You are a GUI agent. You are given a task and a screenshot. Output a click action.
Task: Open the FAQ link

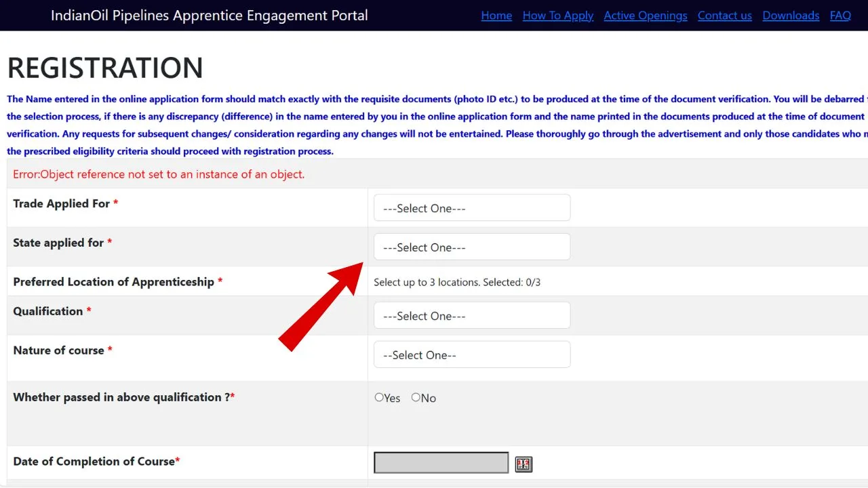tap(840, 16)
